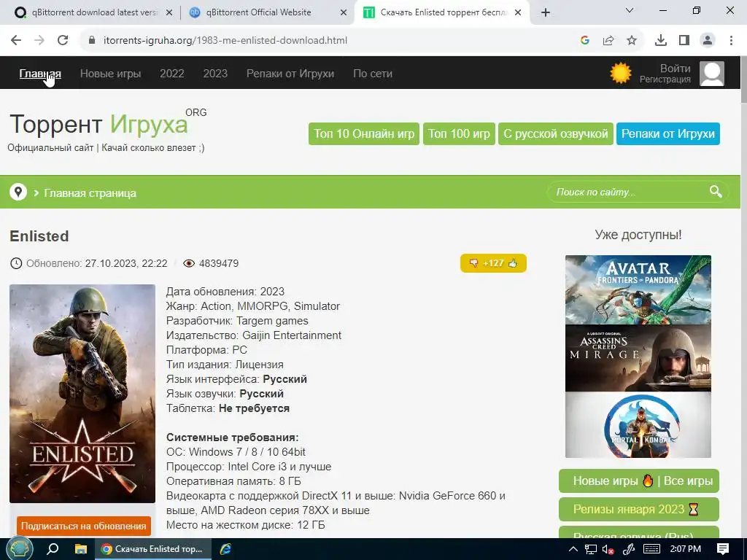Open the Новые игры menu item
This screenshot has width=747, height=560.
click(111, 74)
